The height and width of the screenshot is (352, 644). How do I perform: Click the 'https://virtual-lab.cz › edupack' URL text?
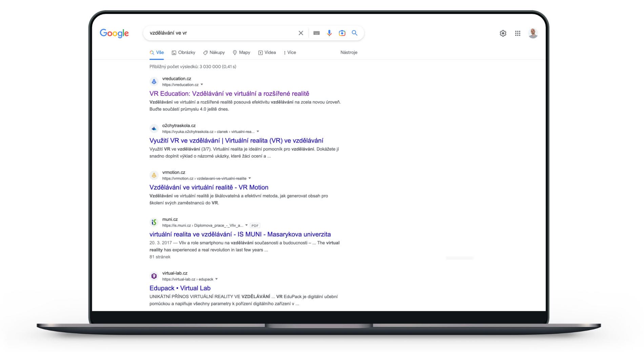click(x=188, y=279)
